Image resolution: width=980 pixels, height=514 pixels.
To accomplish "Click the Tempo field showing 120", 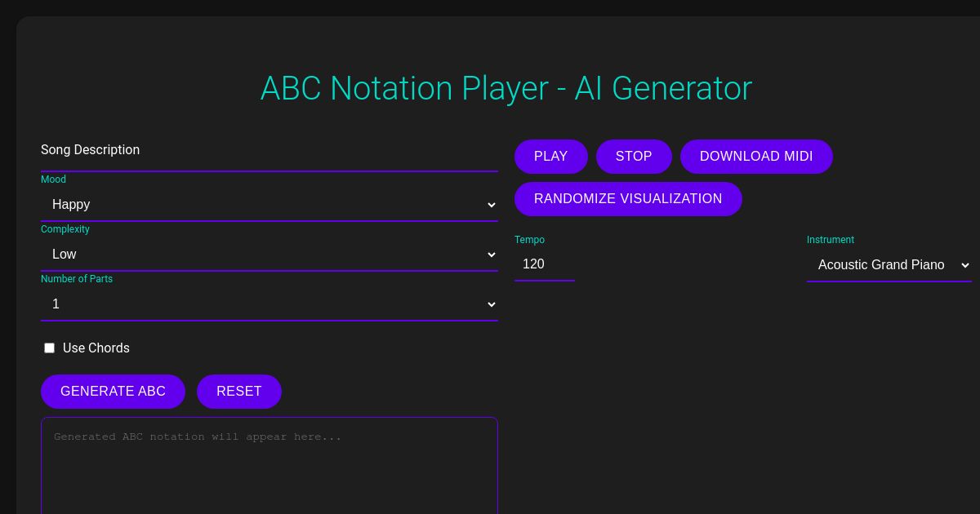I will 545,264.
